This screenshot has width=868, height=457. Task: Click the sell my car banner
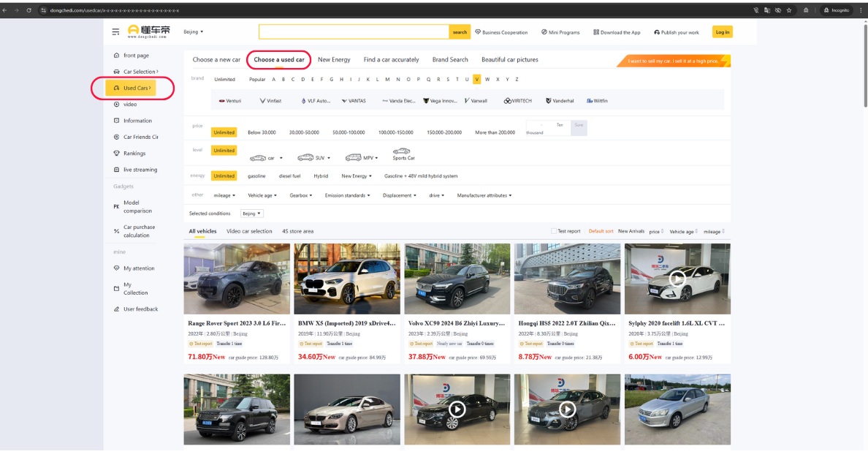click(x=674, y=61)
